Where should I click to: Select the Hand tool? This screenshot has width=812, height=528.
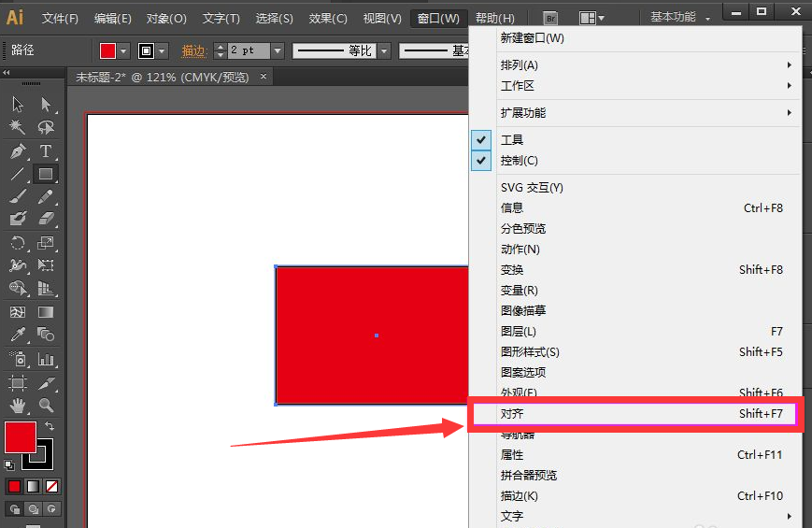[18, 406]
